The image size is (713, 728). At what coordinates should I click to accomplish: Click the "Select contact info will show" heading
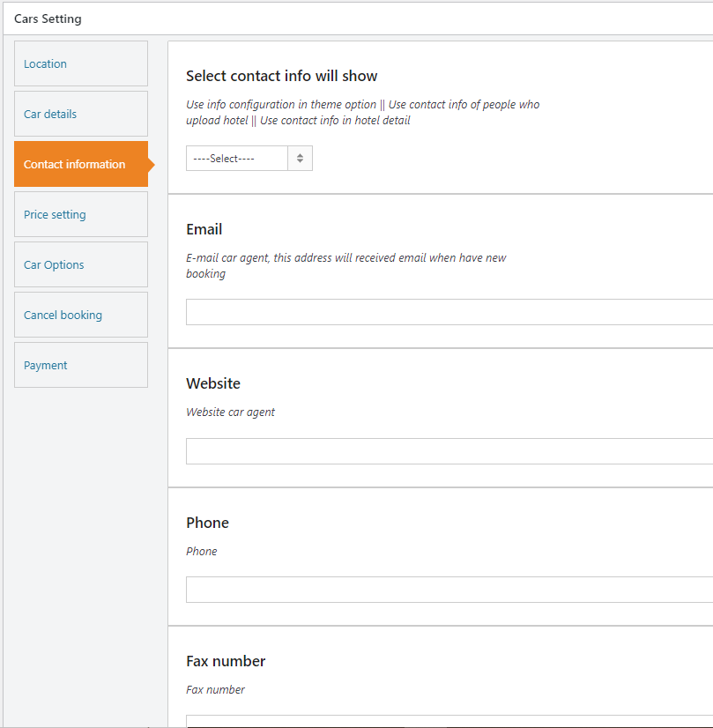coord(282,76)
